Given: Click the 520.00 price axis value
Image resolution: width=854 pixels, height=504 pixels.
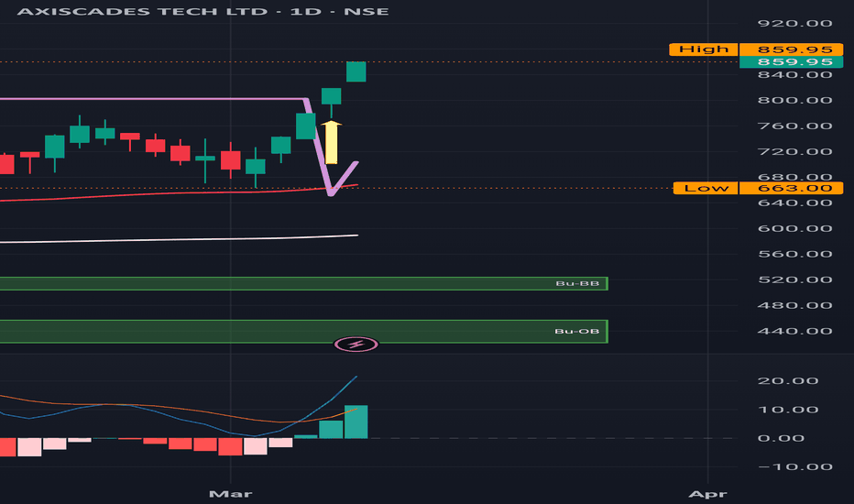Looking at the screenshot, I should [794, 279].
